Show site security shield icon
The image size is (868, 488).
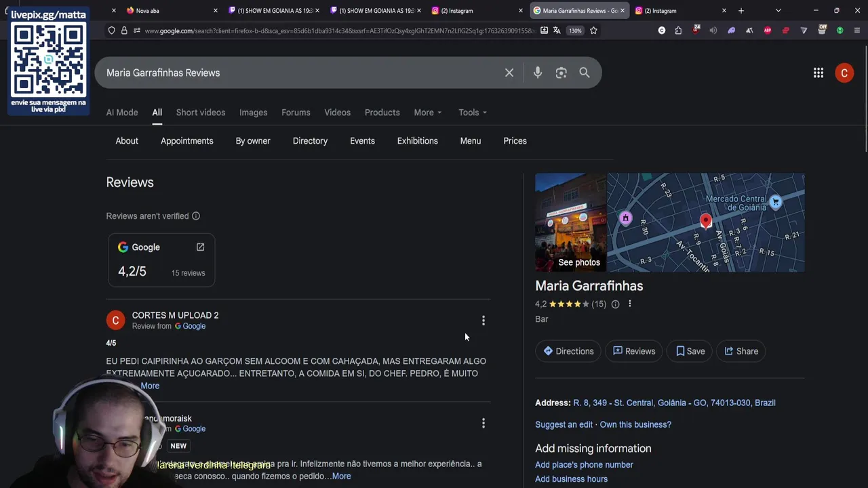[x=112, y=30]
